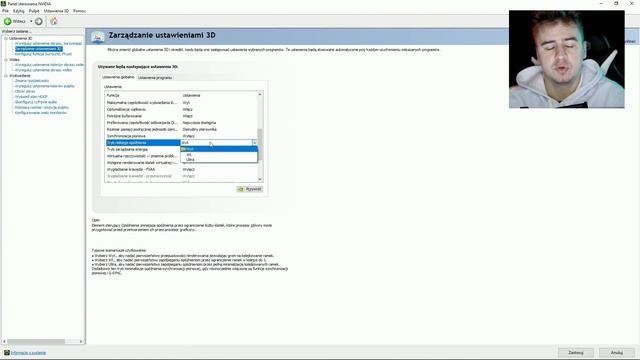Collapse the Ustawienia 3D tree node

(x=6, y=38)
